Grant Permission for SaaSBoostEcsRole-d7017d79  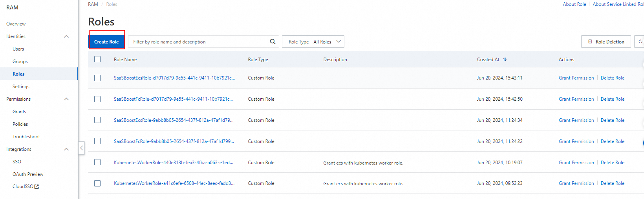tap(576, 78)
